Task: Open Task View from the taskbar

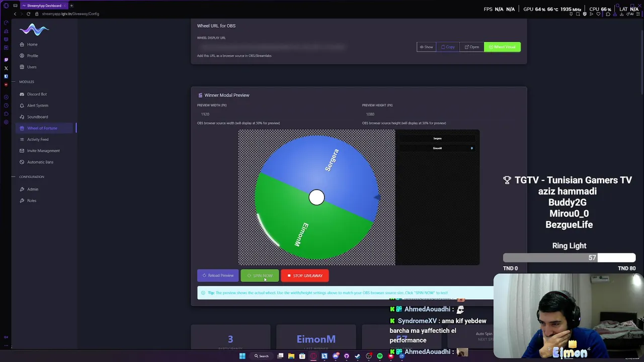Action: pyautogui.click(x=280, y=356)
